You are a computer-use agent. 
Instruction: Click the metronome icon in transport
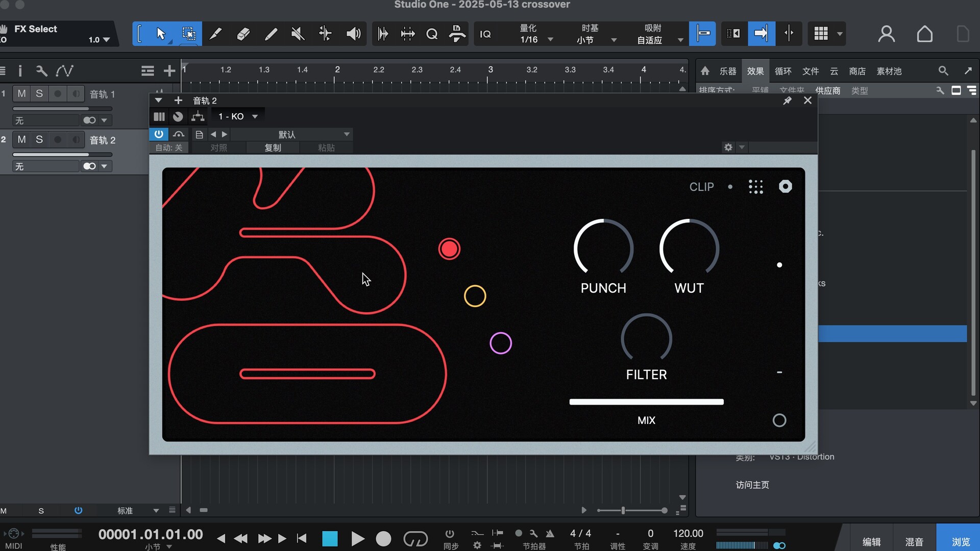[550, 534]
